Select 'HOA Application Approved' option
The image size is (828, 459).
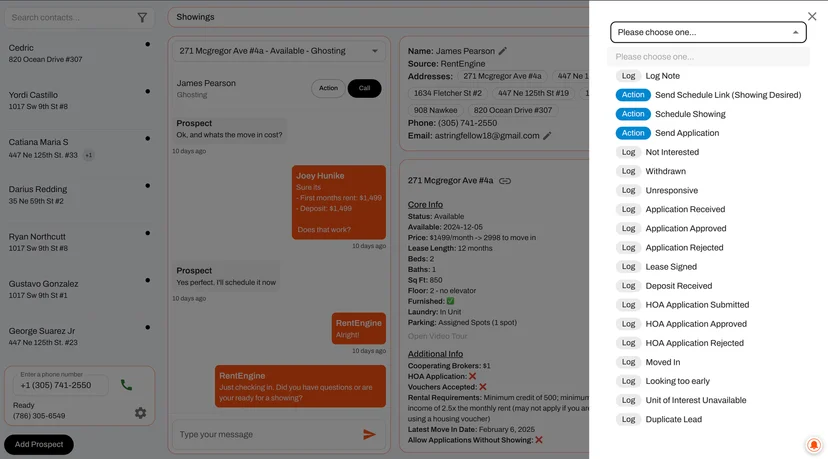[708, 324]
